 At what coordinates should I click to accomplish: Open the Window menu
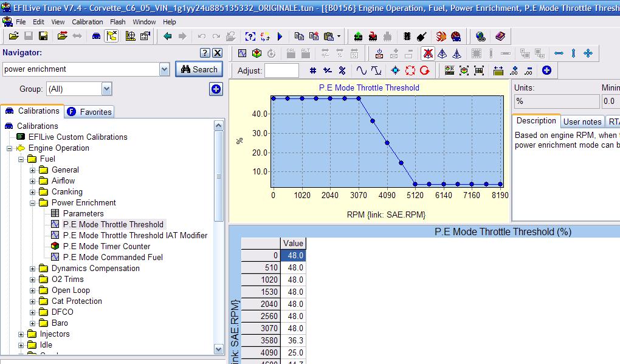[x=144, y=22]
